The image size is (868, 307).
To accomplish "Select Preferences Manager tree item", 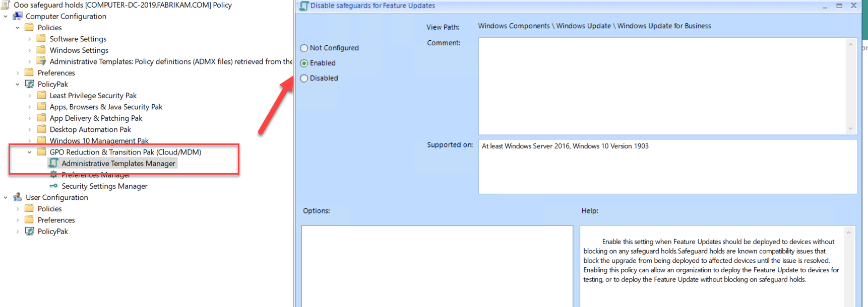I will tap(96, 175).
